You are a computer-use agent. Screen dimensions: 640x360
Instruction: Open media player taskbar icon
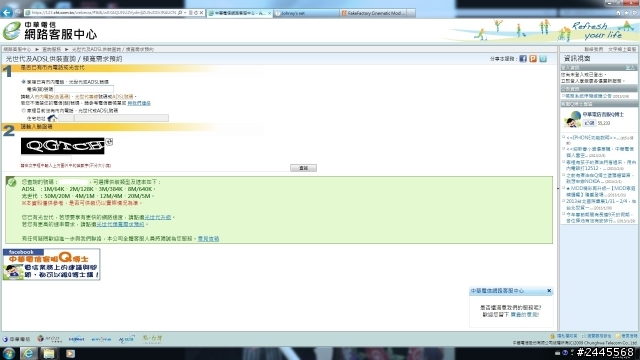coord(70,353)
